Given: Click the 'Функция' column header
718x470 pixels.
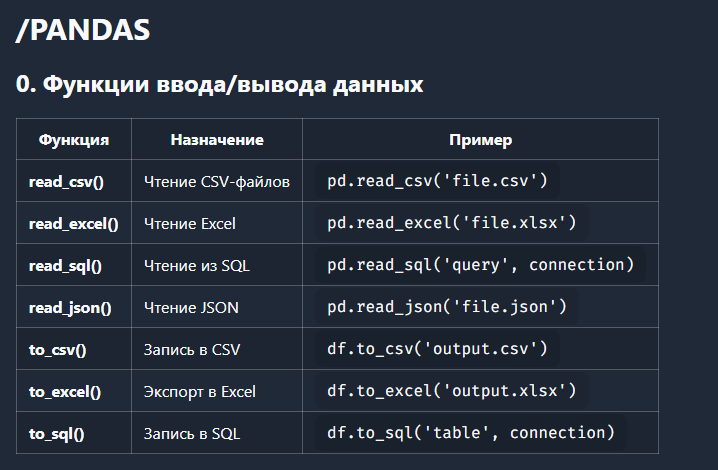Looking at the screenshot, I should point(74,140).
